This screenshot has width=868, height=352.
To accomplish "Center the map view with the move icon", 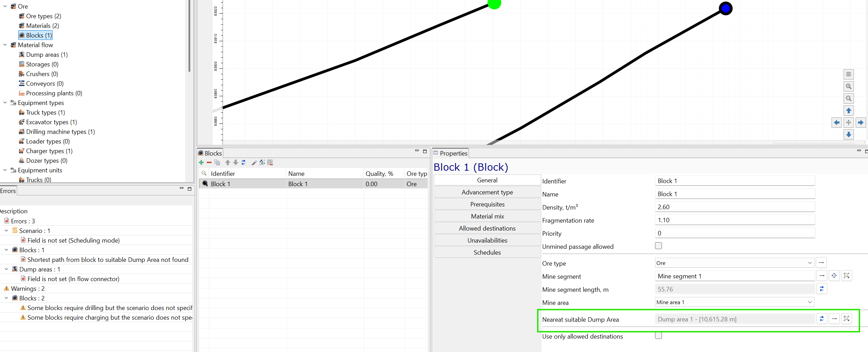I will (x=849, y=122).
